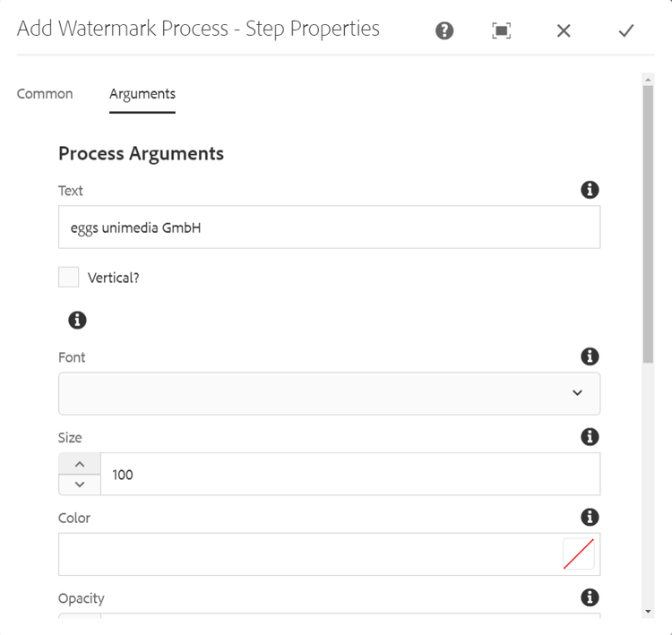Show info for the Color field

(590, 517)
